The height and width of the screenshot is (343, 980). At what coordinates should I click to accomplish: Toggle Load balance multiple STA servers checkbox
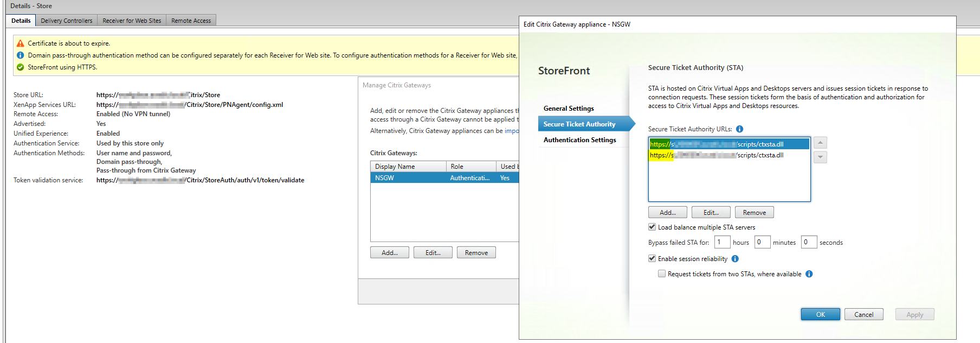click(652, 227)
